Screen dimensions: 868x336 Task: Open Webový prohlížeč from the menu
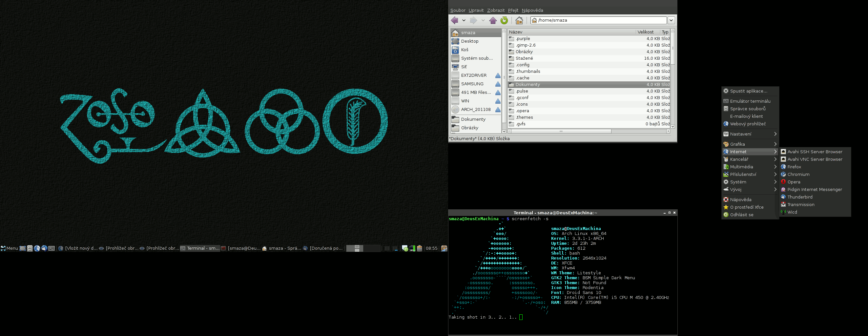pos(750,124)
